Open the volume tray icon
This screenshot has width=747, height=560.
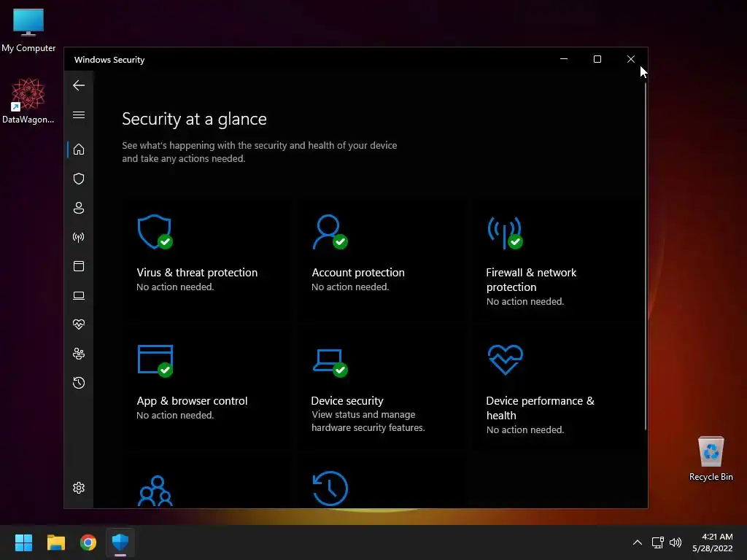tap(676, 542)
